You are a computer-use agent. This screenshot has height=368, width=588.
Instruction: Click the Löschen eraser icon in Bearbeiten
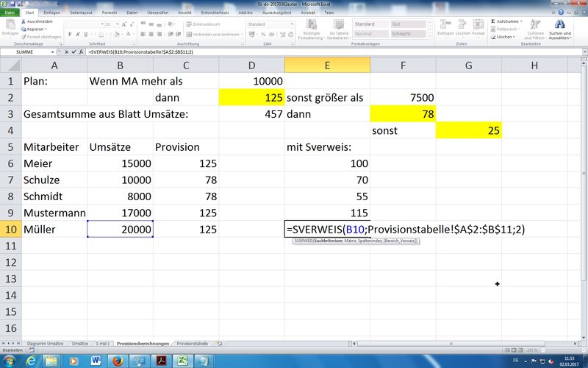click(x=492, y=36)
